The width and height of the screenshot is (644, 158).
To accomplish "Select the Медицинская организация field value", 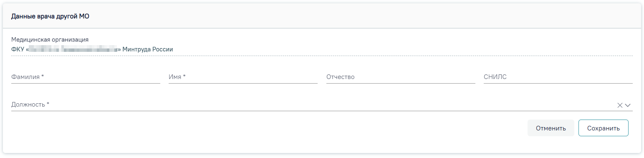I will tap(322, 49).
